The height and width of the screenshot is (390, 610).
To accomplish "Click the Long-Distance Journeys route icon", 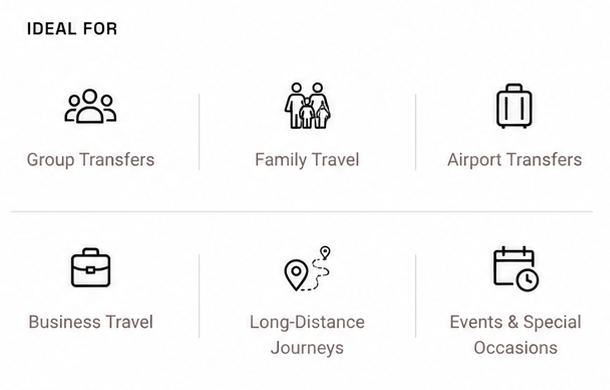I will [x=307, y=269].
